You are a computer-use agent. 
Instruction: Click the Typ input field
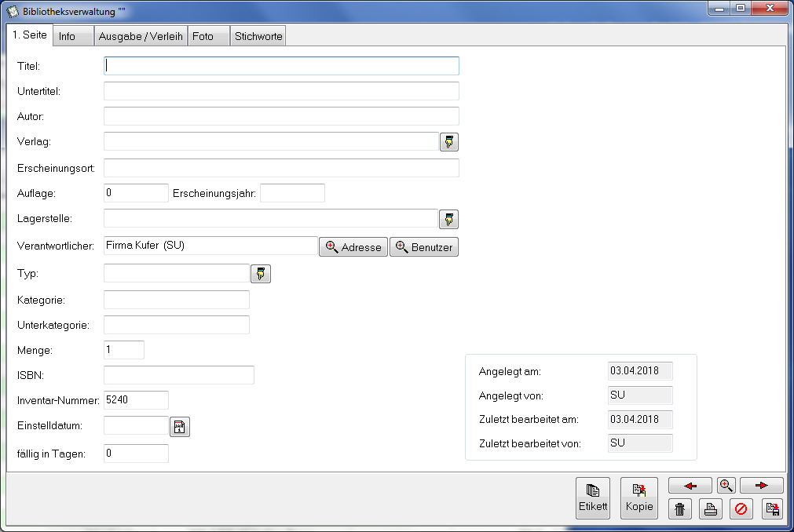(x=177, y=273)
